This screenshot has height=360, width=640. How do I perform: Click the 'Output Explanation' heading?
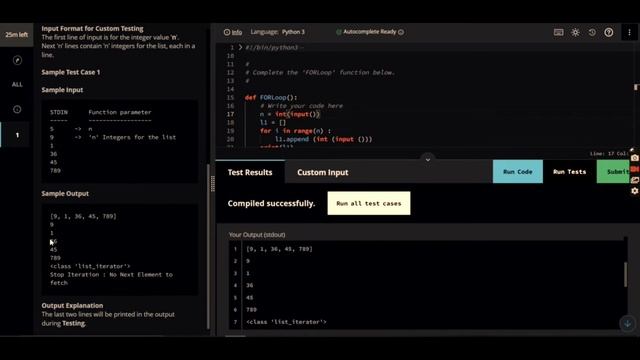click(72, 305)
